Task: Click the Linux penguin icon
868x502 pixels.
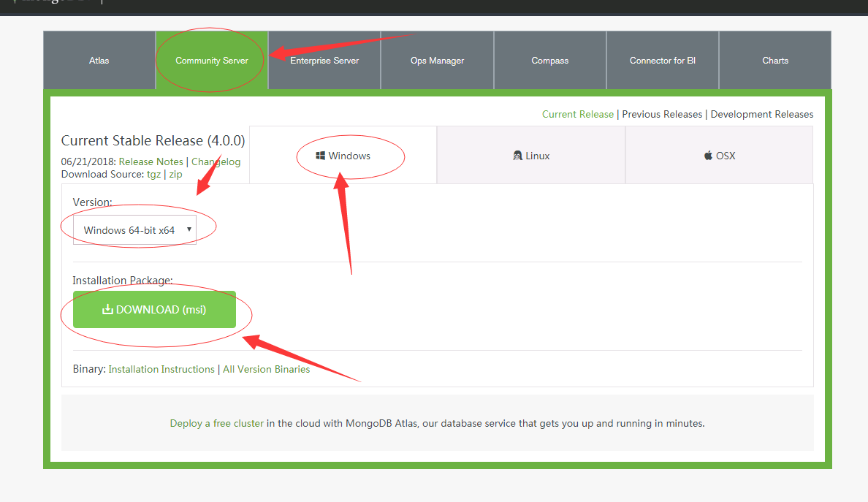Action: 517,156
